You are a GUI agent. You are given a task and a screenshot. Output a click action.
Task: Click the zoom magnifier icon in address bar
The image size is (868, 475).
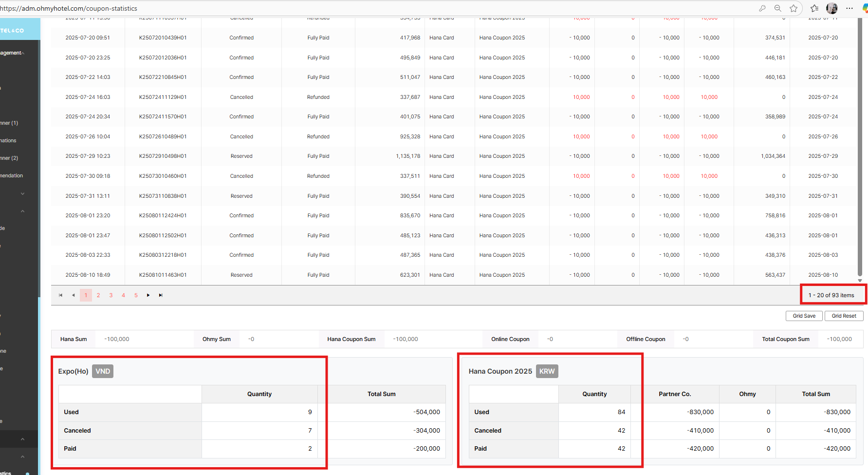click(x=778, y=8)
